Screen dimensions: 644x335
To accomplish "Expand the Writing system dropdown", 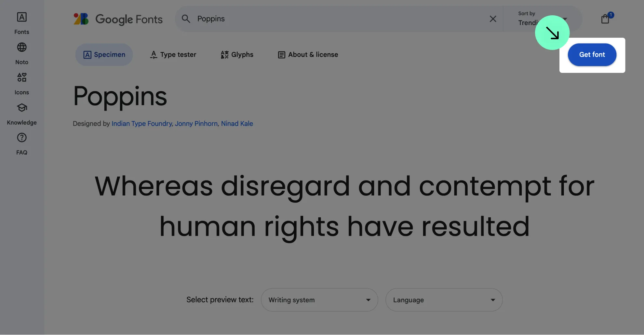I will (319, 300).
